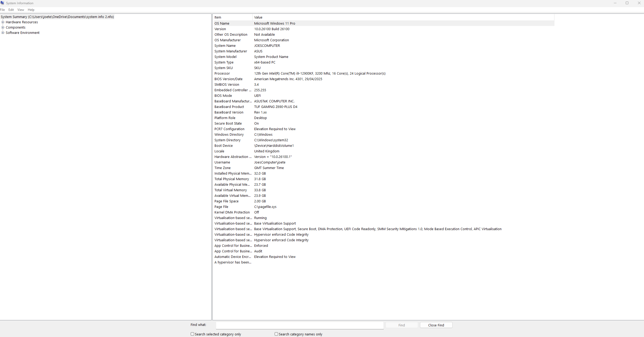Select Kernel DMA Protection item
This screenshot has height=337, width=644.
(232, 212)
